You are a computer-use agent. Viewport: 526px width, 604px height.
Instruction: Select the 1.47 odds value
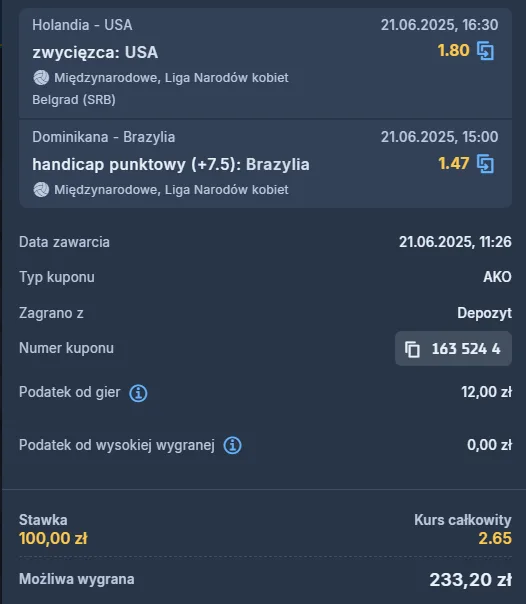[454, 163]
